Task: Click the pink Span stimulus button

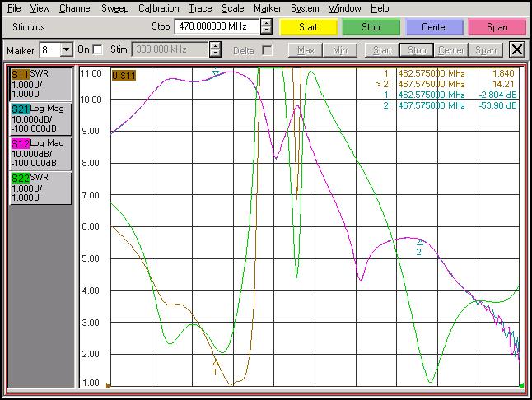Action: point(497,27)
